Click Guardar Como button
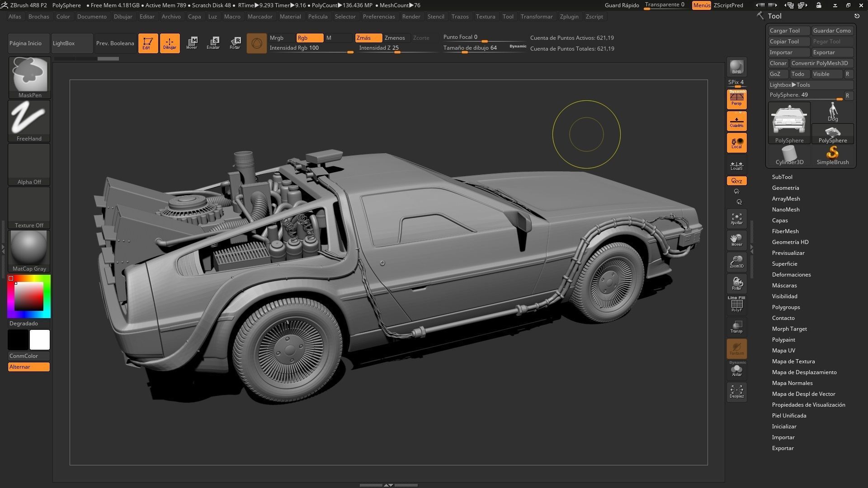The height and width of the screenshot is (488, 868). 833,31
